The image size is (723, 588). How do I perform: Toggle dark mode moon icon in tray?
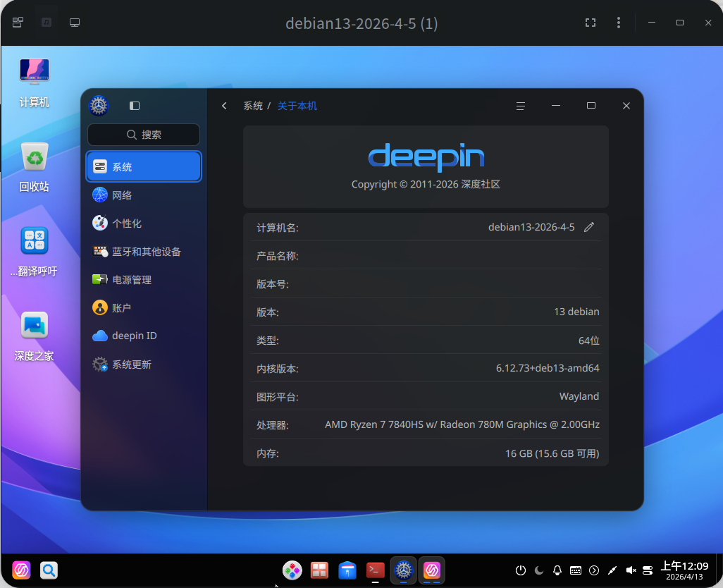click(539, 570)
